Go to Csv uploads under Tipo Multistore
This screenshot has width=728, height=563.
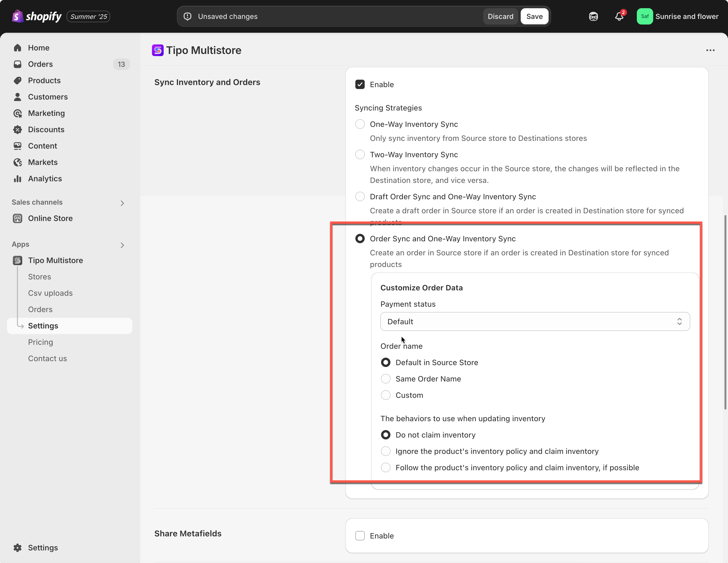(x=50, y=293)
